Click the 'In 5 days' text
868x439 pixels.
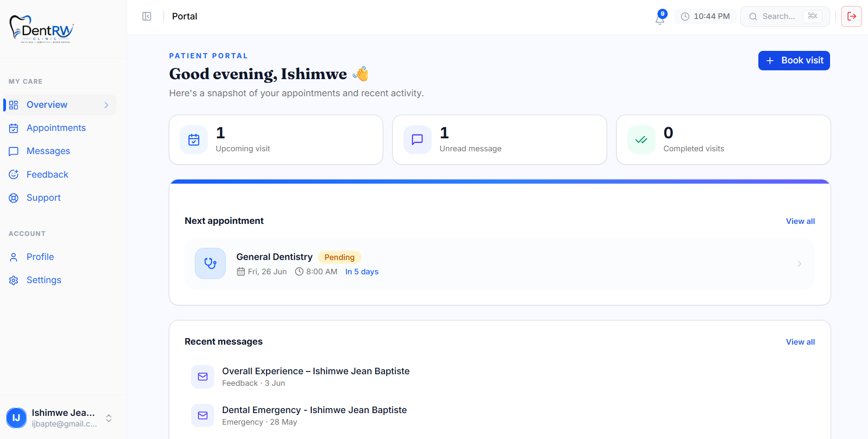tap(362, 272)
